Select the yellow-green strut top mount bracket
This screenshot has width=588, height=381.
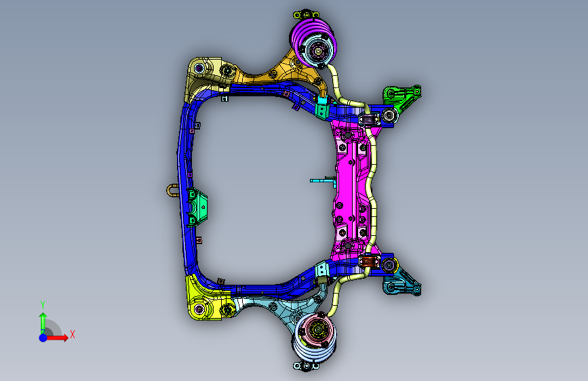click(307, 14)
